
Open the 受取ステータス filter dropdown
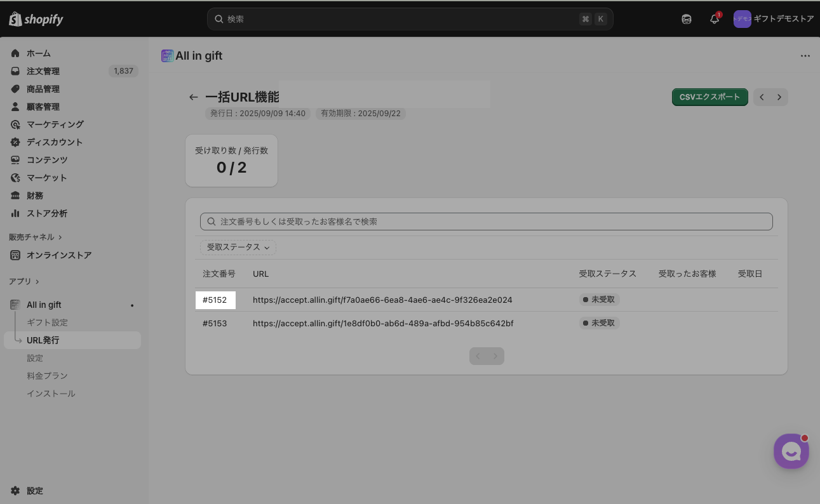pos(238,247)
